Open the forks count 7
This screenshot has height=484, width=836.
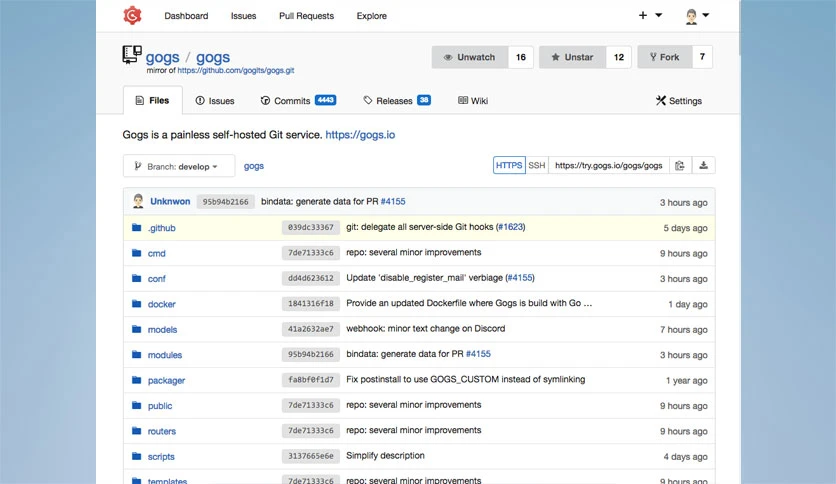(x=702, y=57)
